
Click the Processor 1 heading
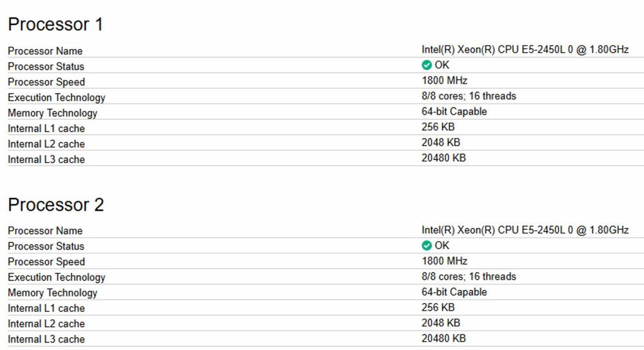click(55, 25)
